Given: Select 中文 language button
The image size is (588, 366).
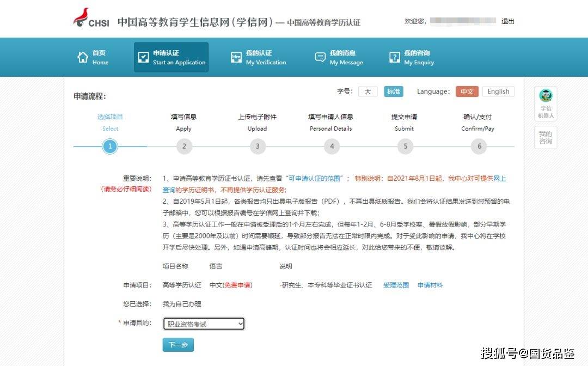Looking at the screenshot, I should 467,91.
